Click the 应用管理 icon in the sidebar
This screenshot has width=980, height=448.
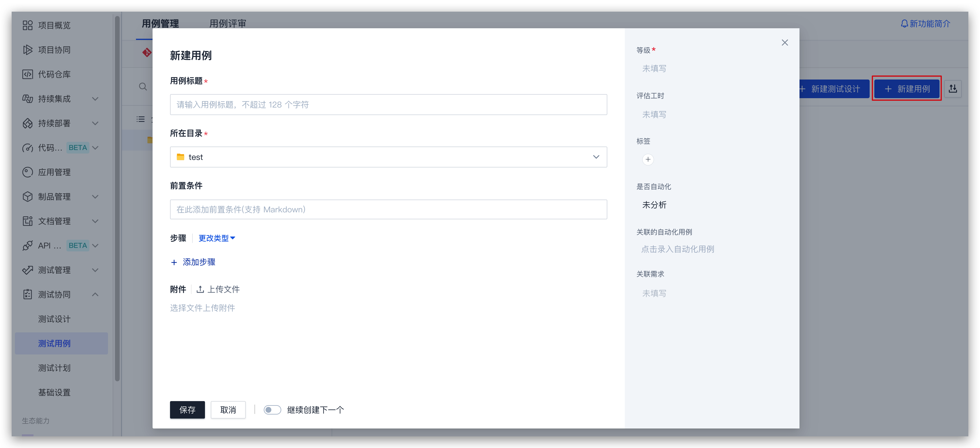(x=27, y=172)
